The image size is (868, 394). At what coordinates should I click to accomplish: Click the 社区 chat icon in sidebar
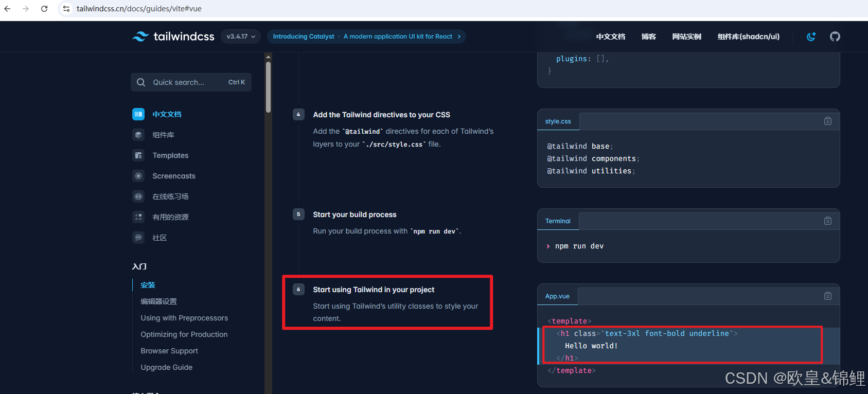point(138,238)
